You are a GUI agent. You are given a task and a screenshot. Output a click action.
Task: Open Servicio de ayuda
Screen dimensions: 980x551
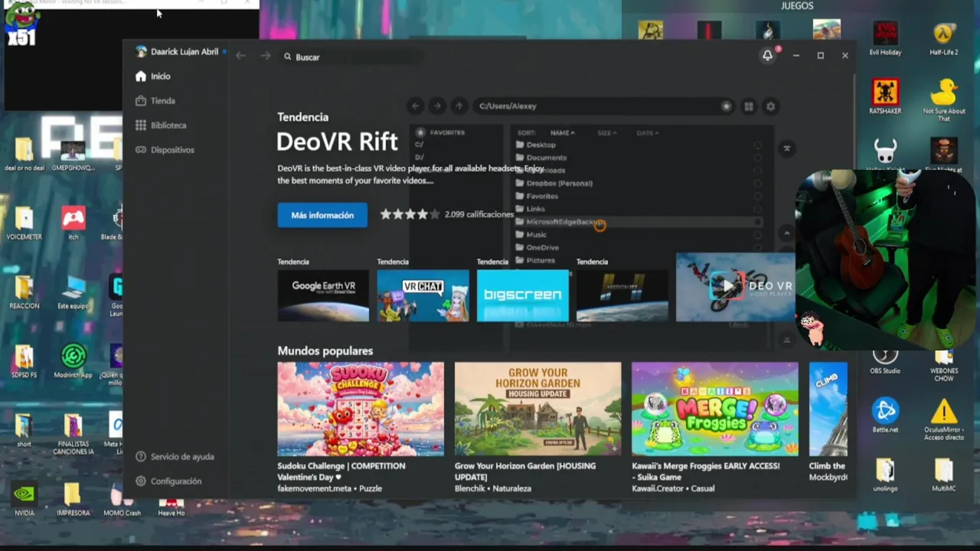[175, 457]
